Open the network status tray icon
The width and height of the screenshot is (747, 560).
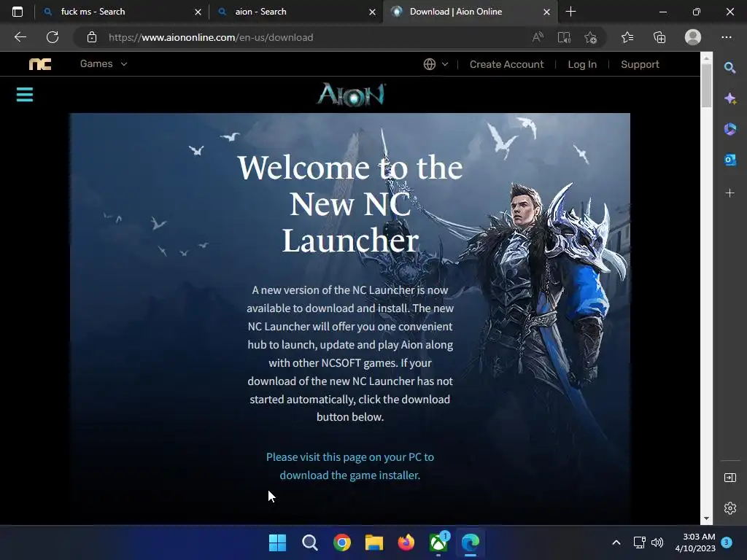click(x=639, y=542)
